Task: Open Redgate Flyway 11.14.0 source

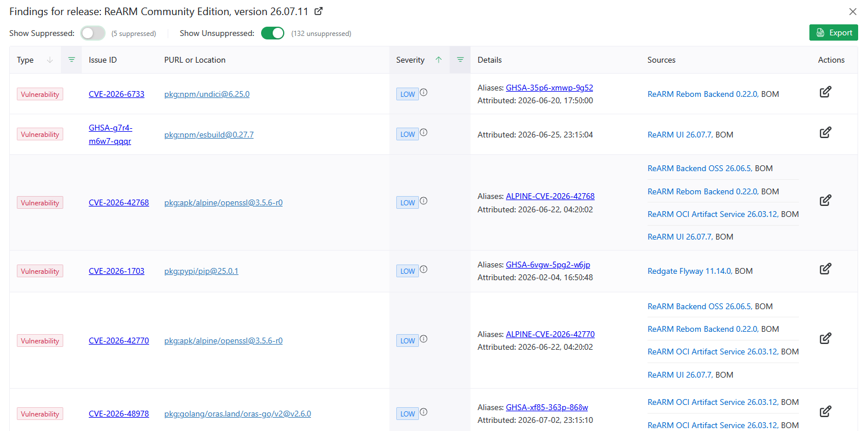Action: click(x=689, y=271)
